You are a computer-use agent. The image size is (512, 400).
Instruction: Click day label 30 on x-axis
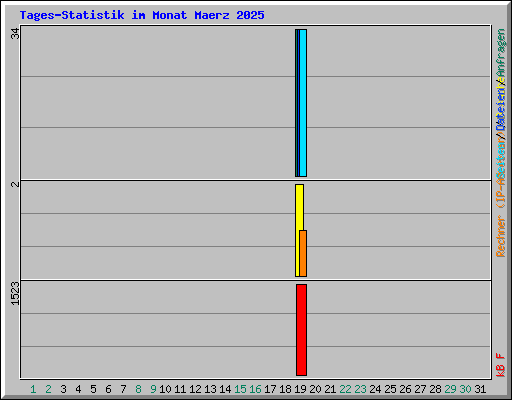[465, 389]
